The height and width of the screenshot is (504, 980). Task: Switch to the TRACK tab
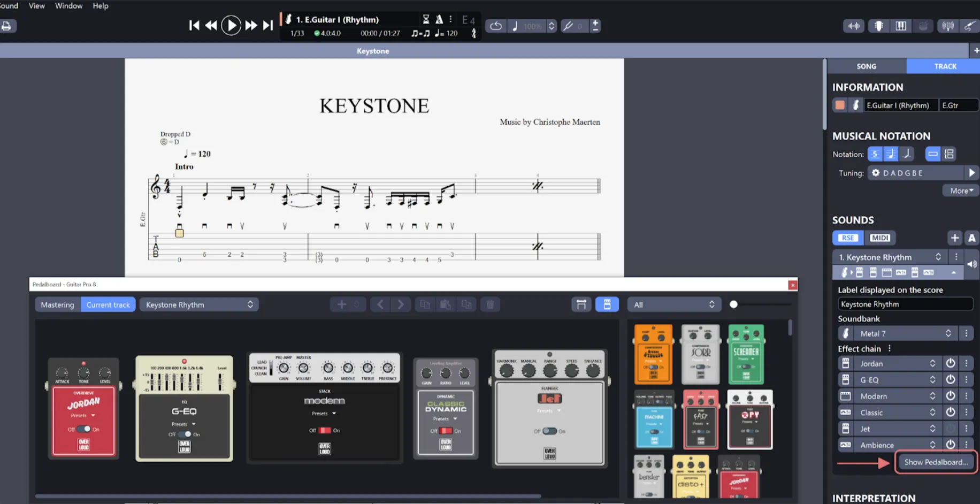pyautogui.click(x=944, y=66)
